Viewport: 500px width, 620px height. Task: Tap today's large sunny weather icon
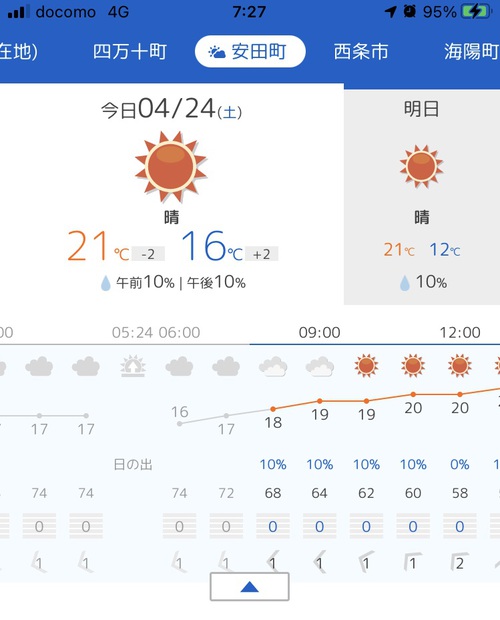[171, 166]
